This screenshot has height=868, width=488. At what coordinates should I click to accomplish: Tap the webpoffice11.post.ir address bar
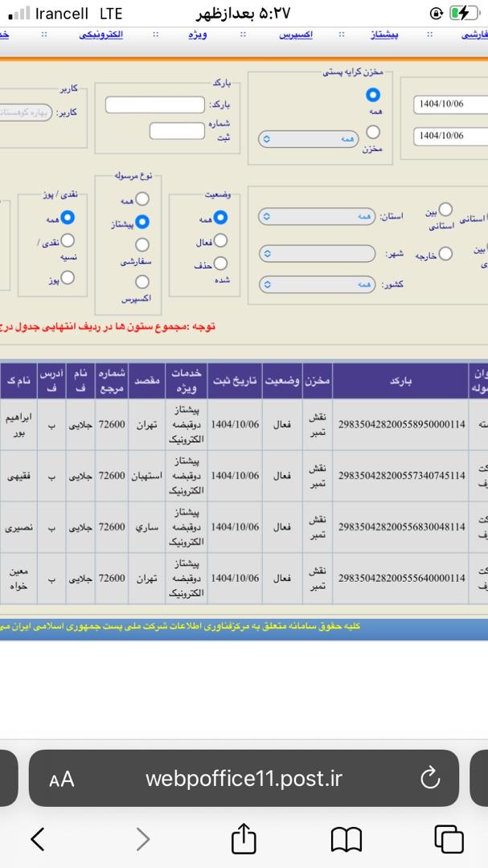click(x=244, y=779)
